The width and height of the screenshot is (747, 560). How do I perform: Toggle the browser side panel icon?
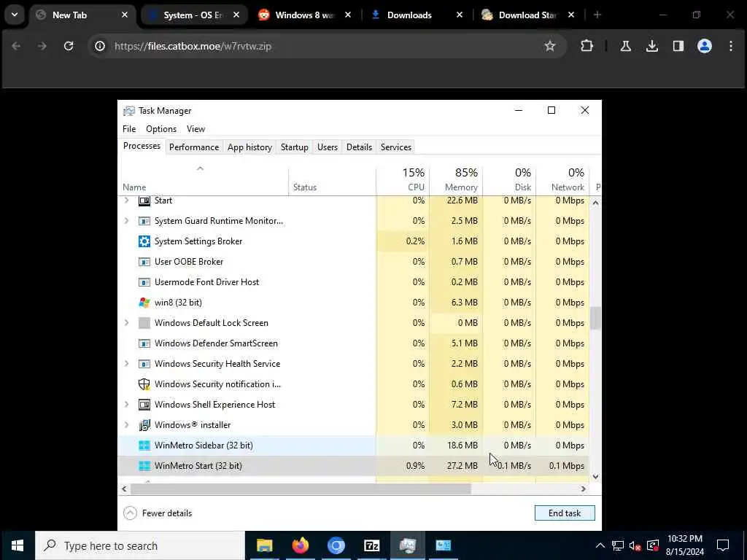click(x=678, y=46)
